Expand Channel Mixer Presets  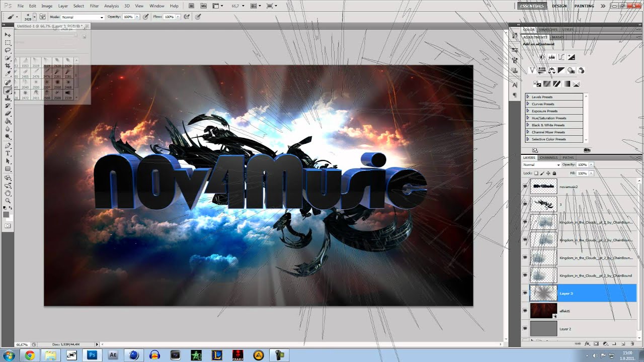click(x=528, y=132)
